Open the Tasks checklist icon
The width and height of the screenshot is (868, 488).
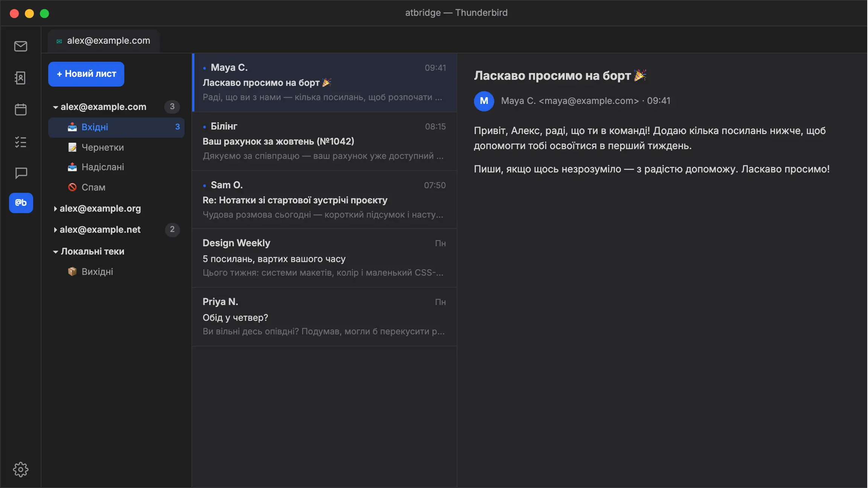point(21,142)
